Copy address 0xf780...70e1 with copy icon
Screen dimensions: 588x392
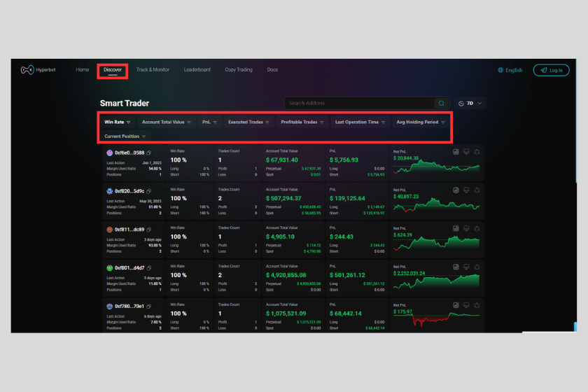pos(149,307)
